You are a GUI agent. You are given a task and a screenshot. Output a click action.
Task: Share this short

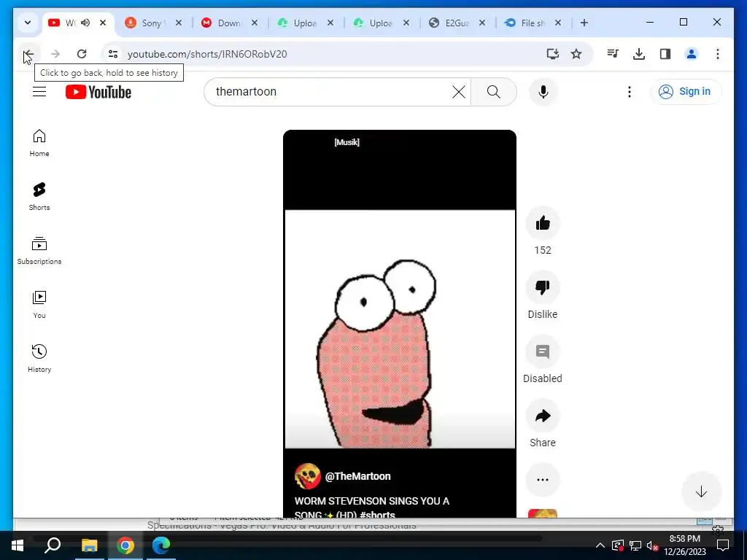pos(543,416)
